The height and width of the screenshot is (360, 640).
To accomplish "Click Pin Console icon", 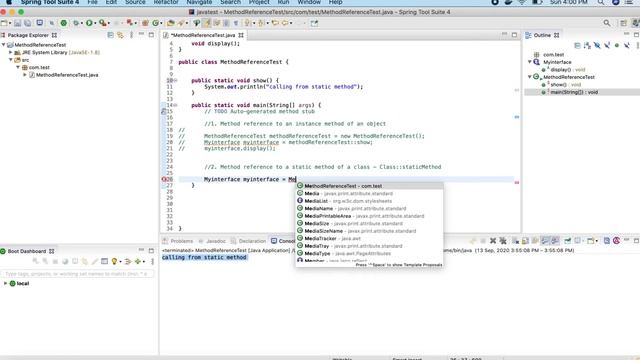I will tap(567, 241).
